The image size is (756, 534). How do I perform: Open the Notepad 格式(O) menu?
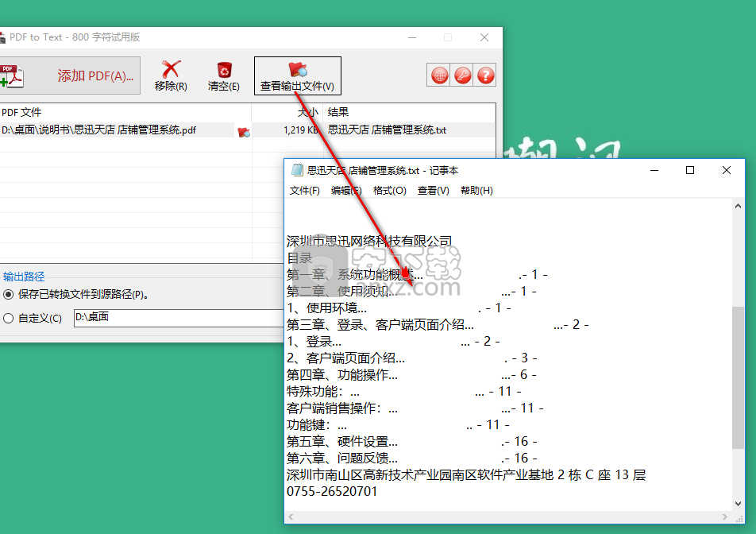click(x=390, y=191)
